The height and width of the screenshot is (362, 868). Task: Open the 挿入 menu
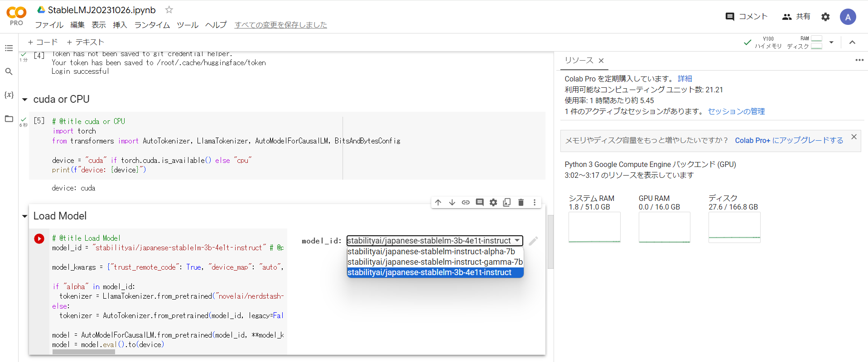120,25
